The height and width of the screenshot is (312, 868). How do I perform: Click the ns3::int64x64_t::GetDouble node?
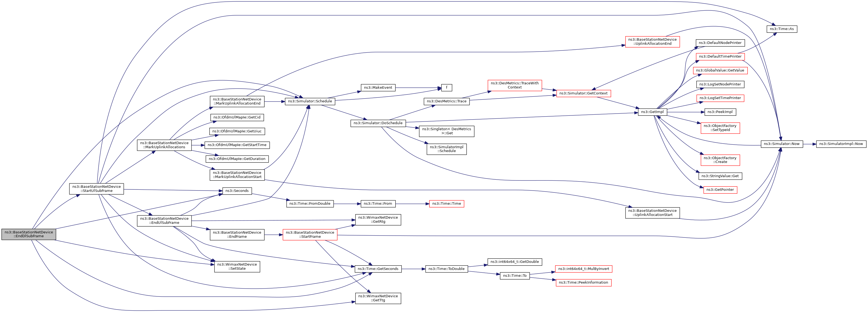[515, 262]
